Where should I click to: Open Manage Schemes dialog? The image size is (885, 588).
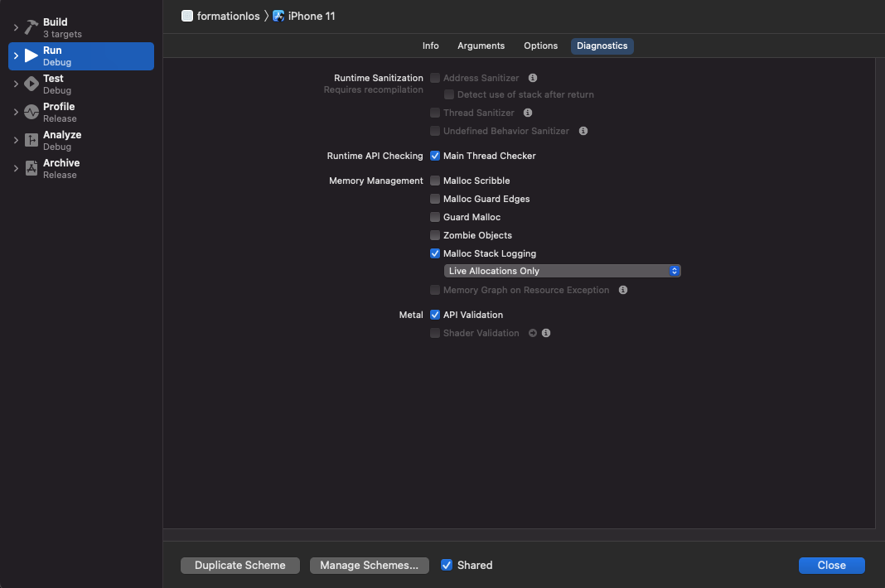pos(369,566)
